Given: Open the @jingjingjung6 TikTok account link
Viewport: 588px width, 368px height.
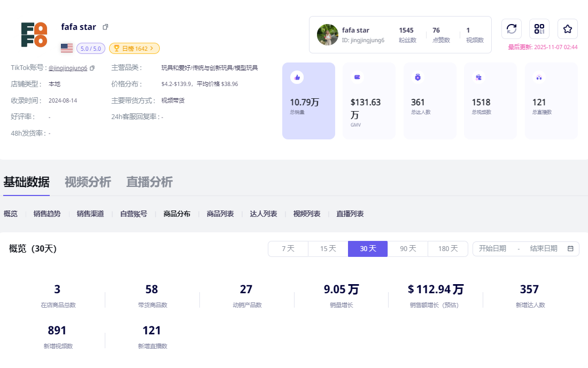Looking at the screenshot, I should [x=68, y=68].
